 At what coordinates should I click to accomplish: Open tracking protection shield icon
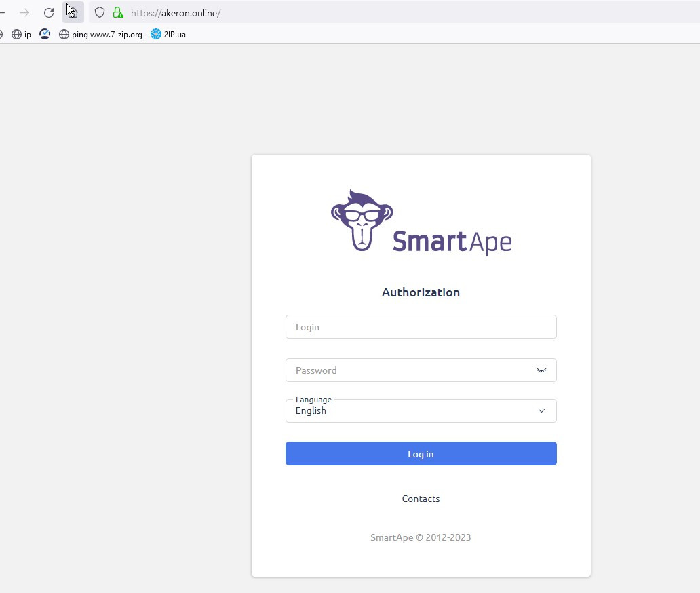click(100, 12)
